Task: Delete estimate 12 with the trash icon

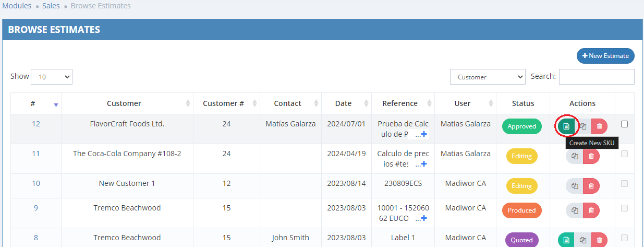Action: 599,126
